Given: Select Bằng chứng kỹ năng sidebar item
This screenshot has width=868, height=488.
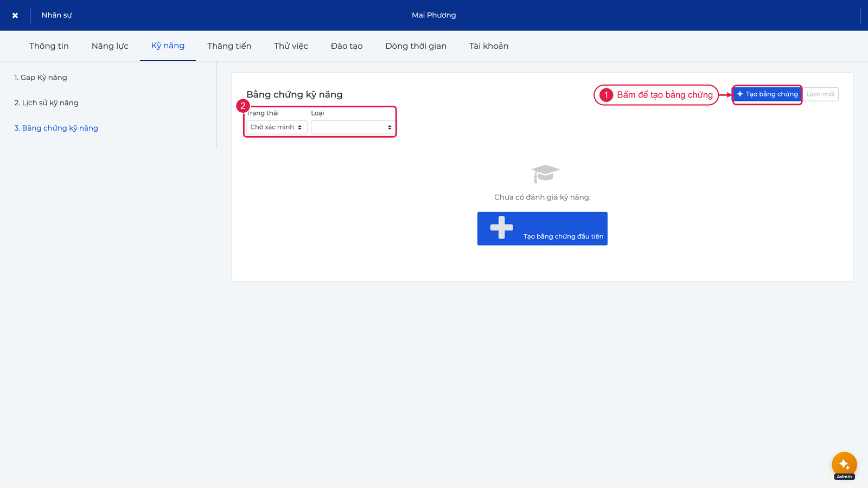Looking at the screenshot, I should (56, 128).
